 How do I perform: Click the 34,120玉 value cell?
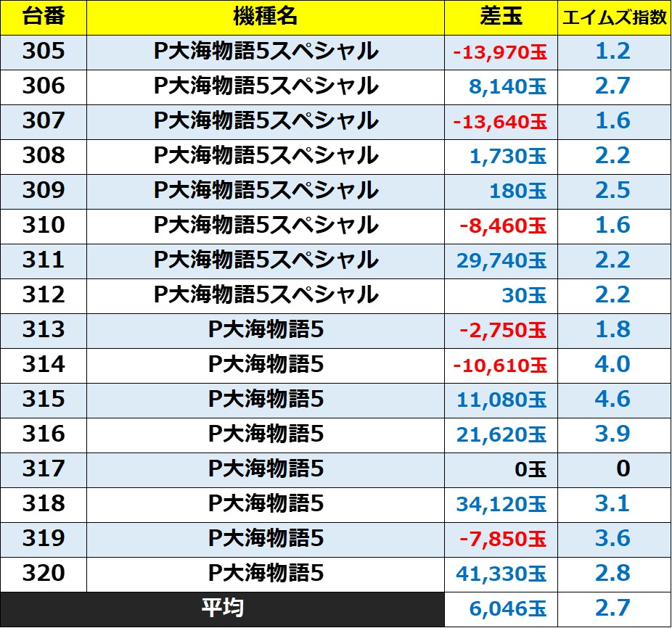pyautogui.click(x=501, y=505)
